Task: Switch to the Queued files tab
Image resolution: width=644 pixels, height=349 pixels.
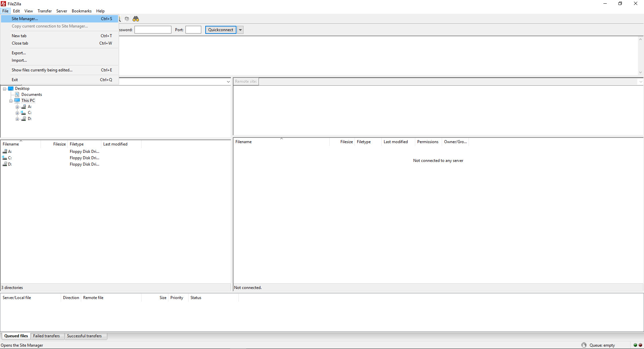Action: pos(16,336)
